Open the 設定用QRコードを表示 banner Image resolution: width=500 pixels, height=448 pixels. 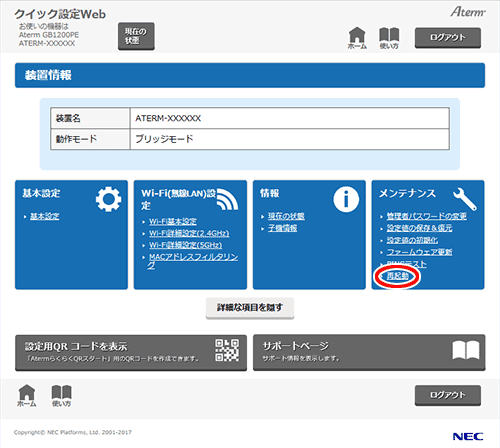pos(131,353)
